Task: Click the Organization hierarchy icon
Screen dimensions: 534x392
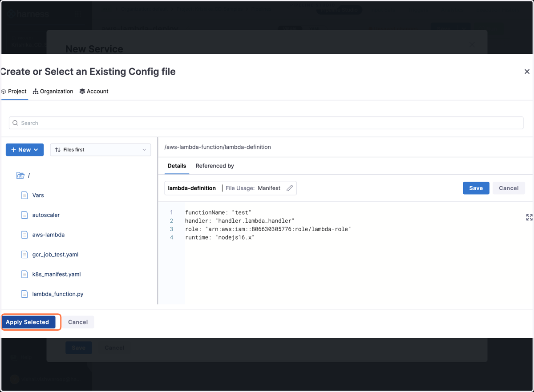Action: pos(36,92)
